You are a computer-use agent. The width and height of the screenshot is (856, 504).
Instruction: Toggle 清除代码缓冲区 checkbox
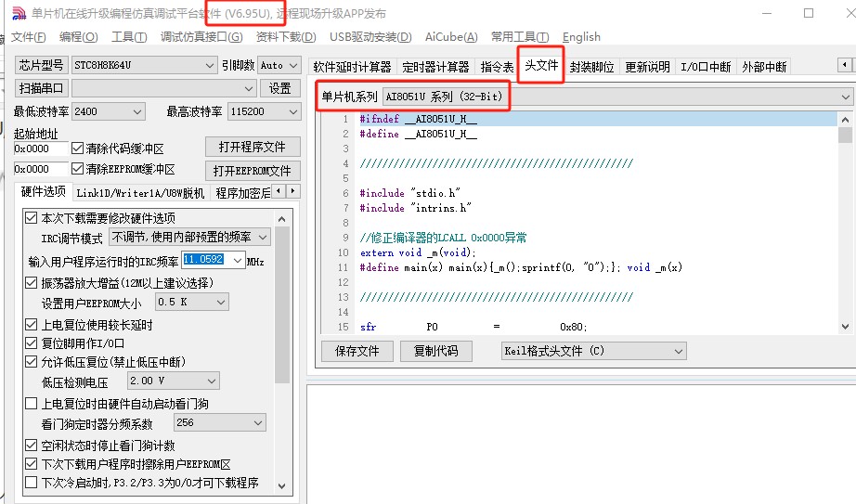click(77, 149)
